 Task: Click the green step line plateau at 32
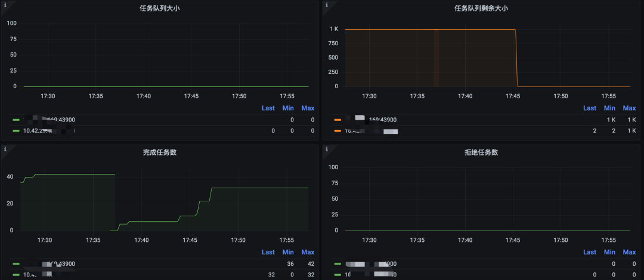tap(259, 188)
